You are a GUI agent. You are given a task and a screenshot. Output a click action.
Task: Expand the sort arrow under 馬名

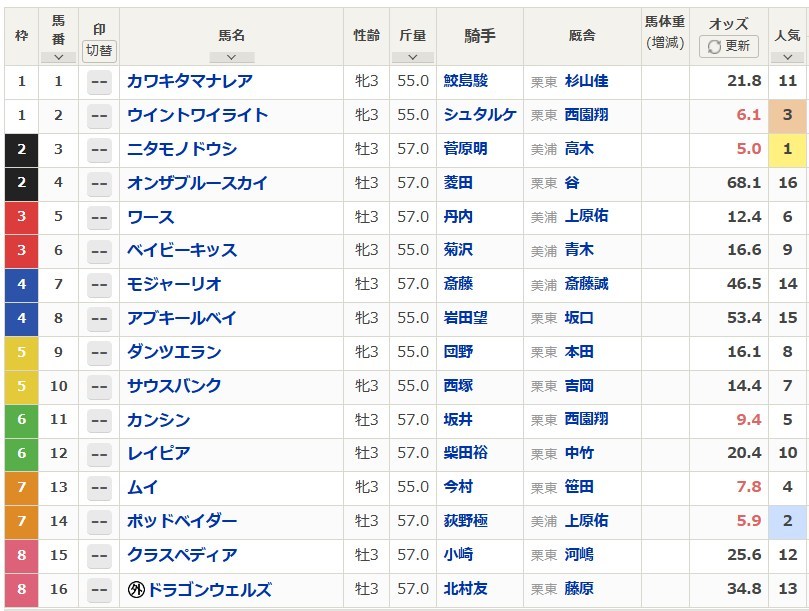[231, 57]
